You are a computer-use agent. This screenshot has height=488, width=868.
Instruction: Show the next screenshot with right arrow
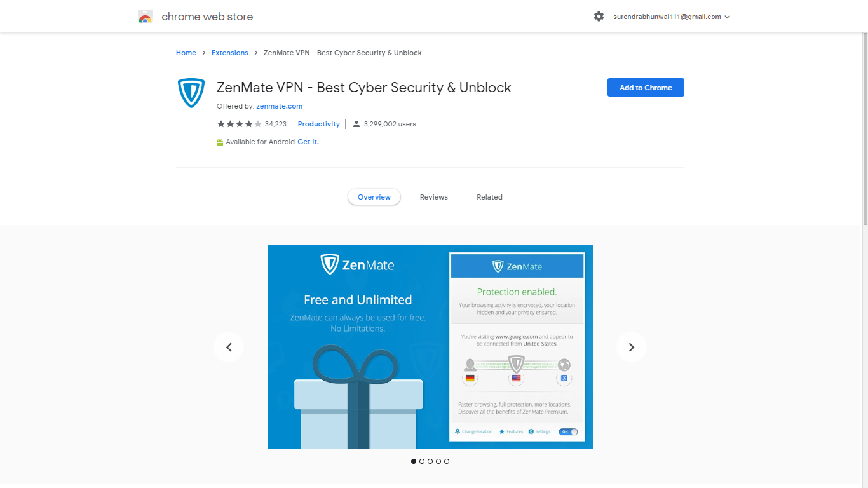pyautogui.click(x=631, y=347)
